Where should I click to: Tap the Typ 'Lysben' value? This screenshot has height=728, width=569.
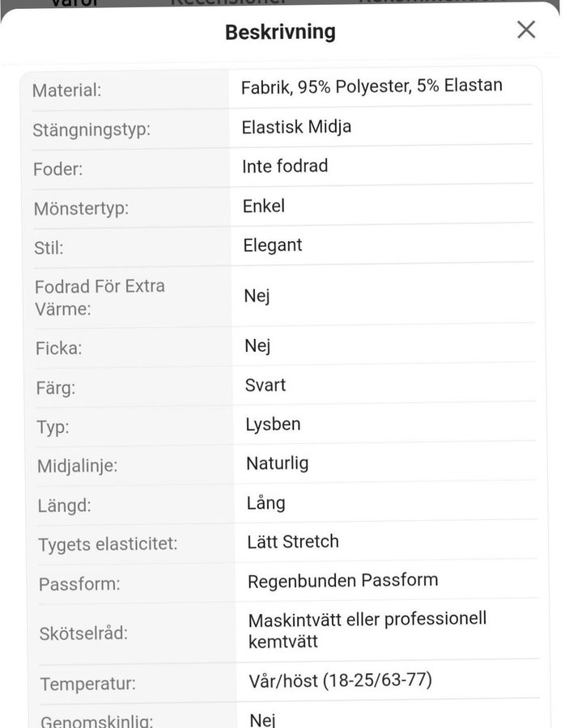click(273, 425)
